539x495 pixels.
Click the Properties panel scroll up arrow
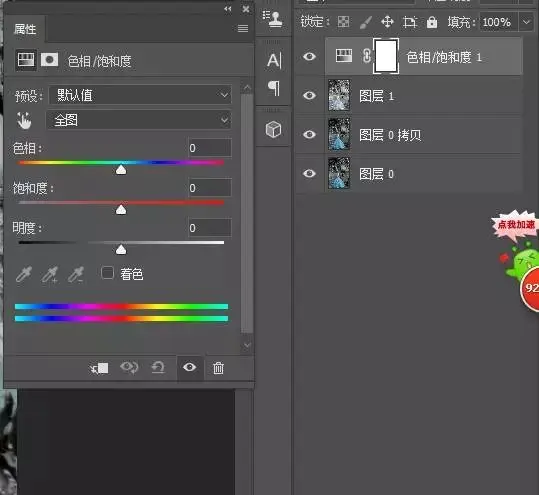tap(247, 88)
